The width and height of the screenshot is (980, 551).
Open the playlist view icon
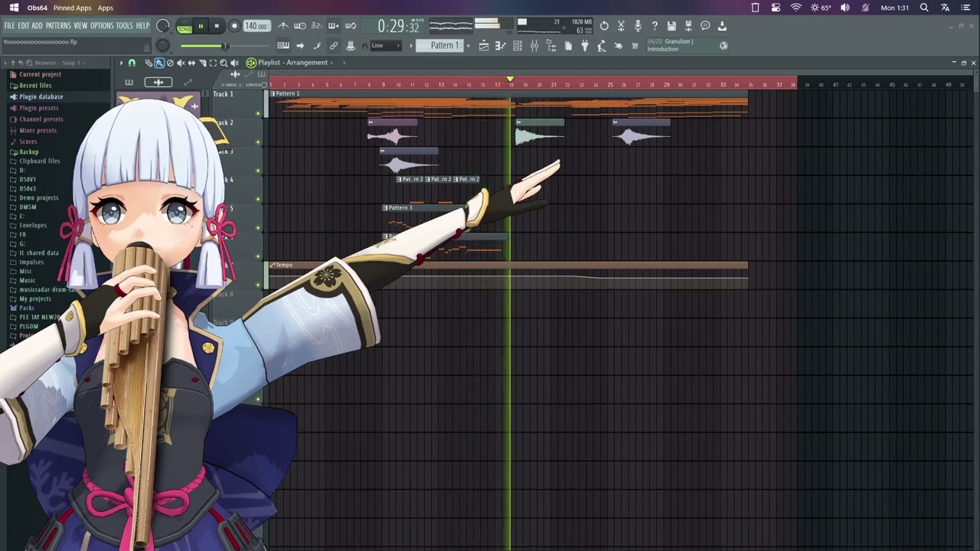click(x=484, y=46)
